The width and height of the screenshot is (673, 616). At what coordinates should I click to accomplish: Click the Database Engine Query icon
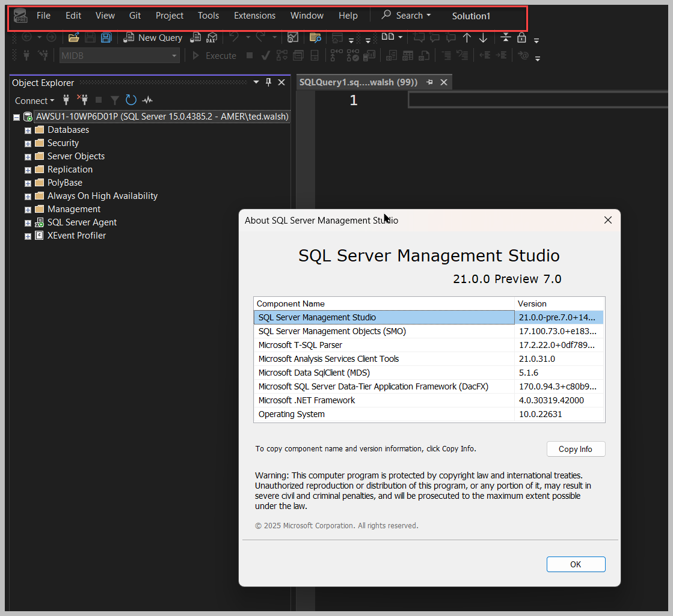[195, 38]
